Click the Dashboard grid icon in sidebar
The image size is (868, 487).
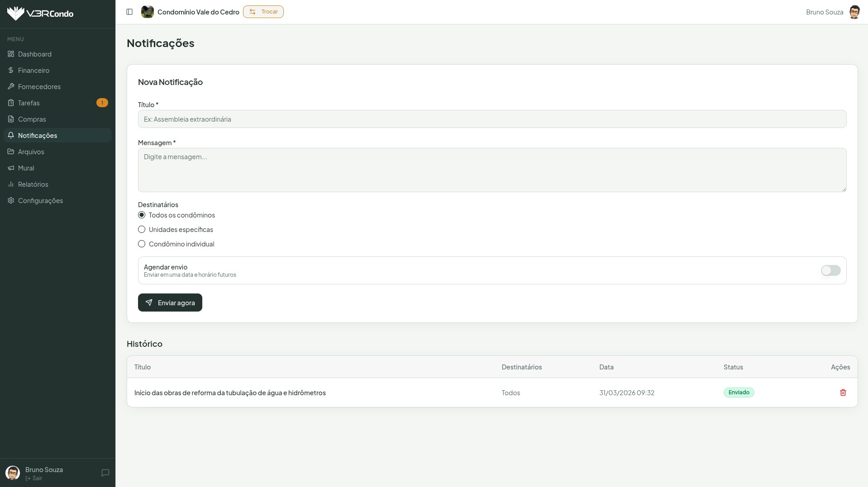[11, 54]
